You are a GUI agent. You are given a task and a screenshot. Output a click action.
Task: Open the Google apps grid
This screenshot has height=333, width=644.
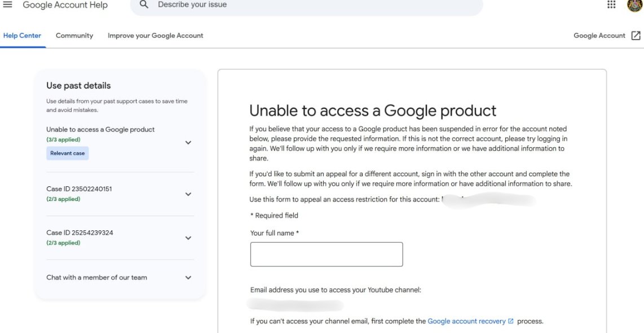(x=611, y=5)
